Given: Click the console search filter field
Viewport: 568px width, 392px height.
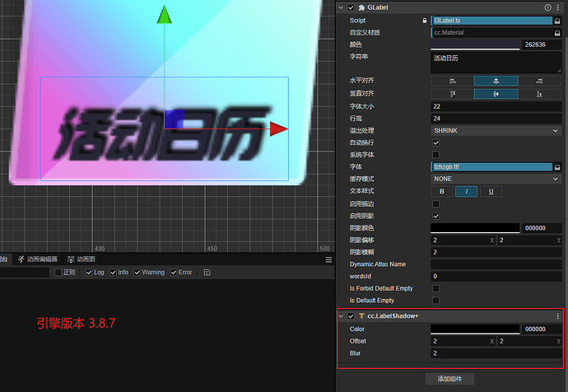Looking at the screenshot, I should 24,273.
